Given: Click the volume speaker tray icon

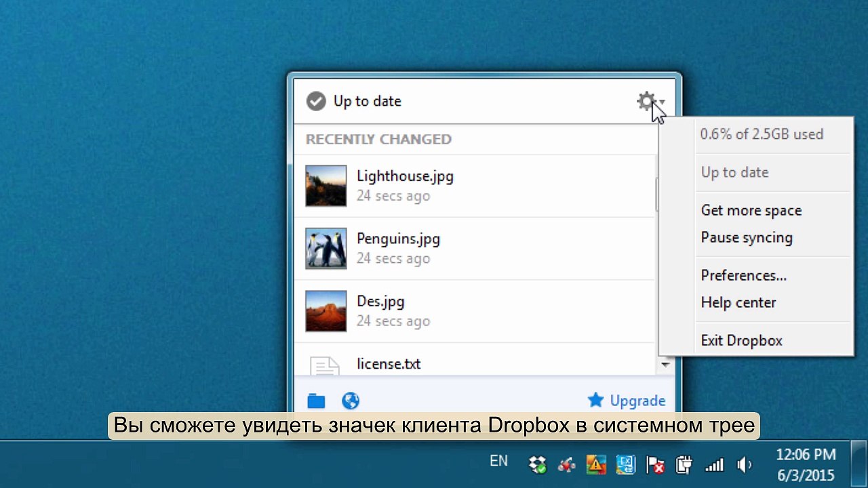Looking at the screenshot, I should 744,464.
